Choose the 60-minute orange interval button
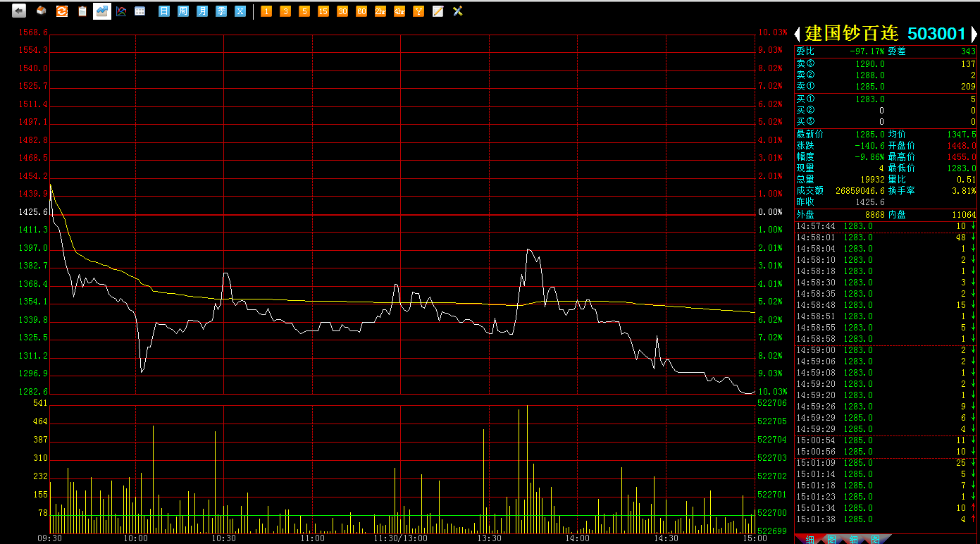This screenshot has height=544, width=980. tap(361, 11)
